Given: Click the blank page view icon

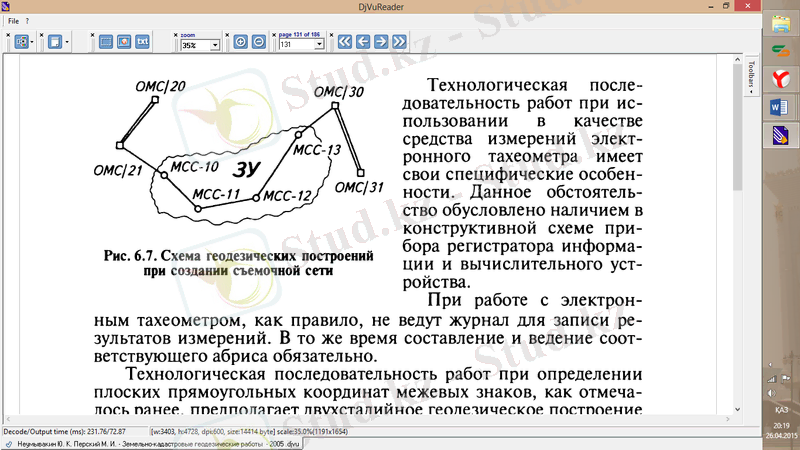Looking at the screenshot, I should 55,42.
